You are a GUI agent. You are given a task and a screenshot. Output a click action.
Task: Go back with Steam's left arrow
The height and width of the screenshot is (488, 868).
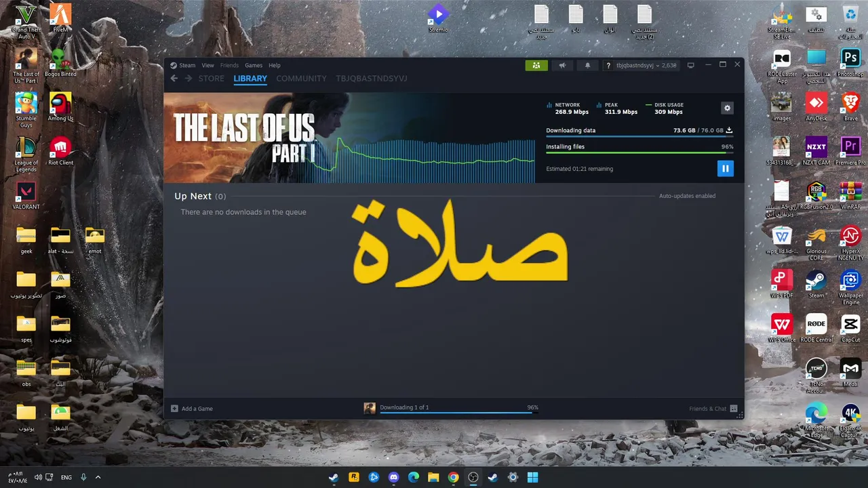[x=174, y=79]
